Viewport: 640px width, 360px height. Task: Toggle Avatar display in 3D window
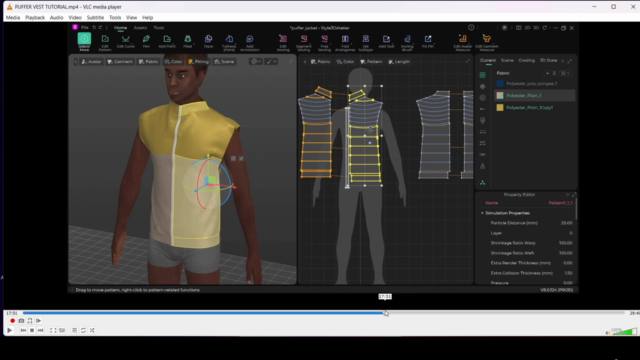click(x=91, y=62)
